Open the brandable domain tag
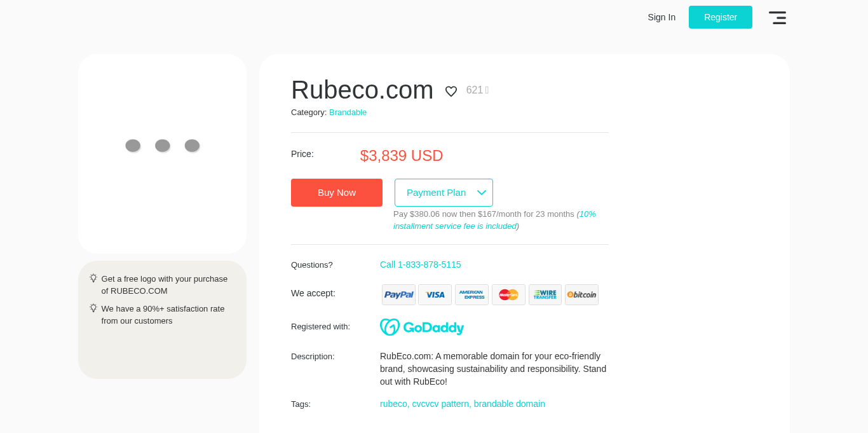868x433 pixels. [510, 404]
